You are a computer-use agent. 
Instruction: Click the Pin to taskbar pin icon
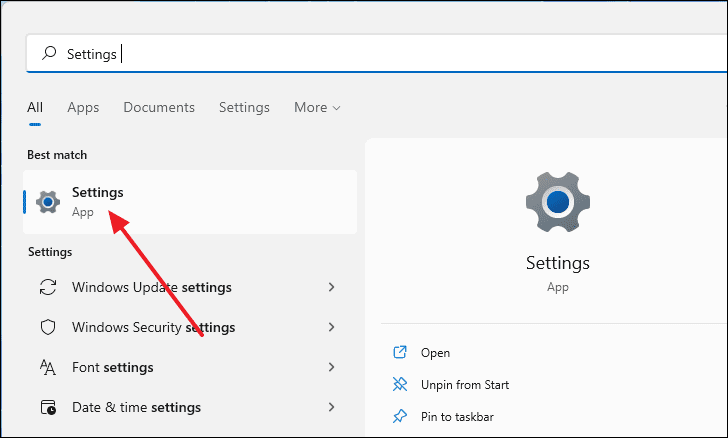[400, 416]
